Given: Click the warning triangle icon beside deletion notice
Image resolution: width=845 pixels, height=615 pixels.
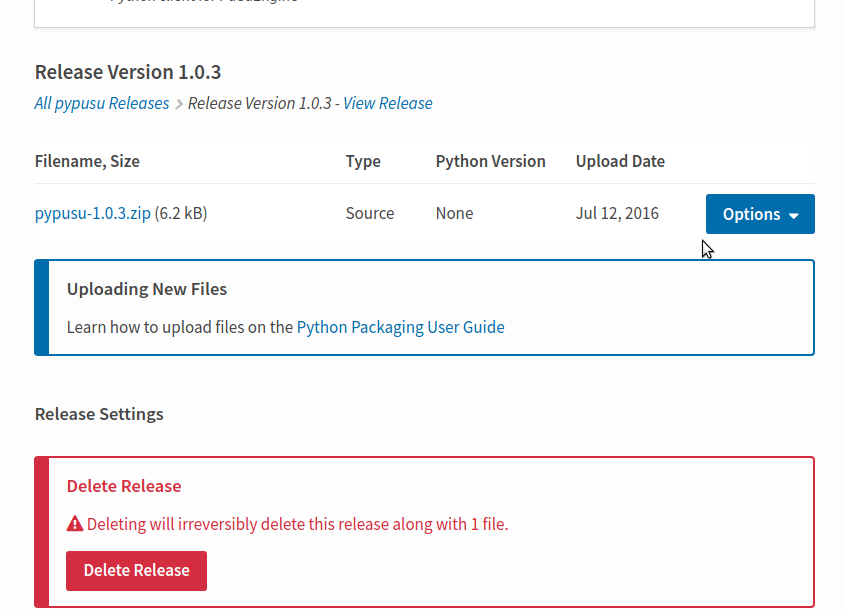Looking at the screenshot, I should [75, 524].
